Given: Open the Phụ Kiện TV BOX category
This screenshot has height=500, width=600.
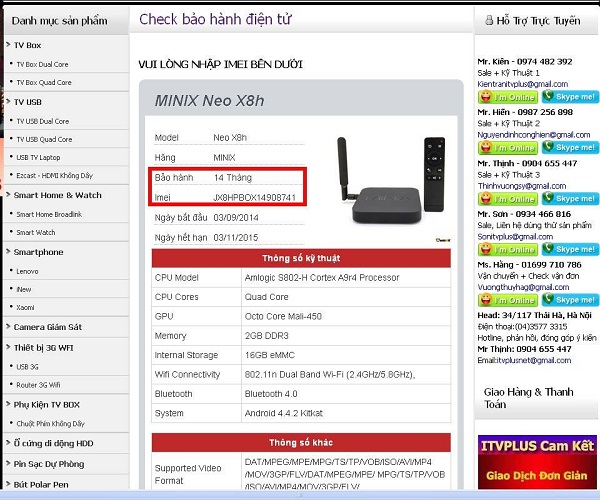Looking at the screenshot, I should pos(47,405).
